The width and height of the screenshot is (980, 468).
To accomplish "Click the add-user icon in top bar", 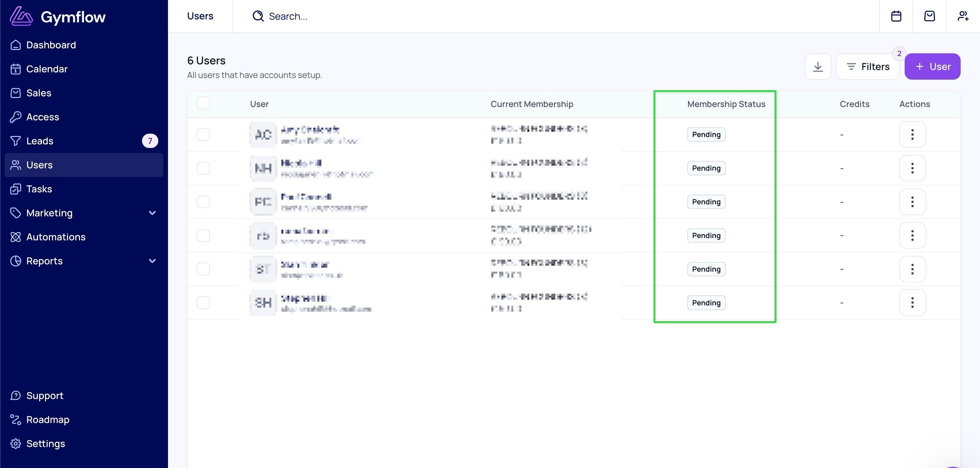I will pos(963,16).
